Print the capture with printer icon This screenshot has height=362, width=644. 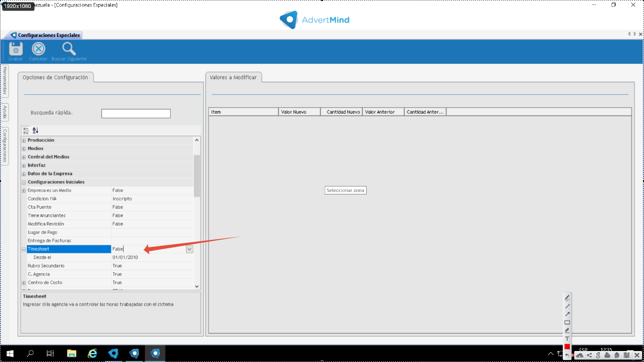coord(608,355)
